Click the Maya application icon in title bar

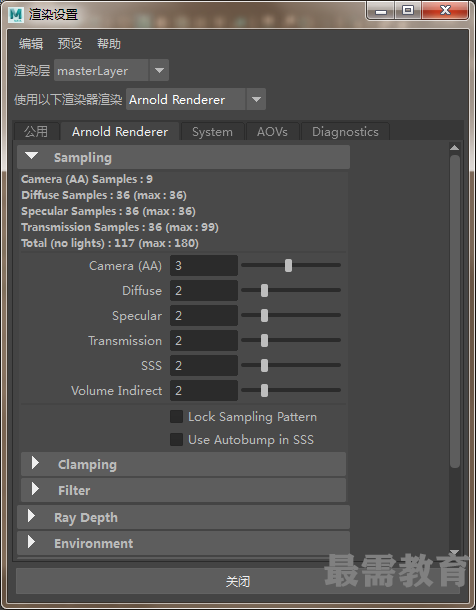(16, 14)
